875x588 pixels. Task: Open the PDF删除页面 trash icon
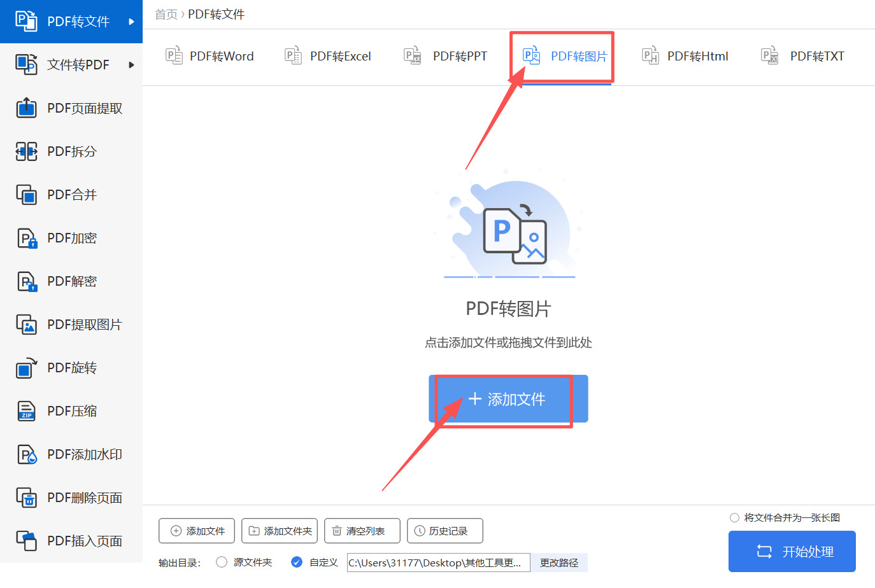pyautogui.click(x=26, y=498)
